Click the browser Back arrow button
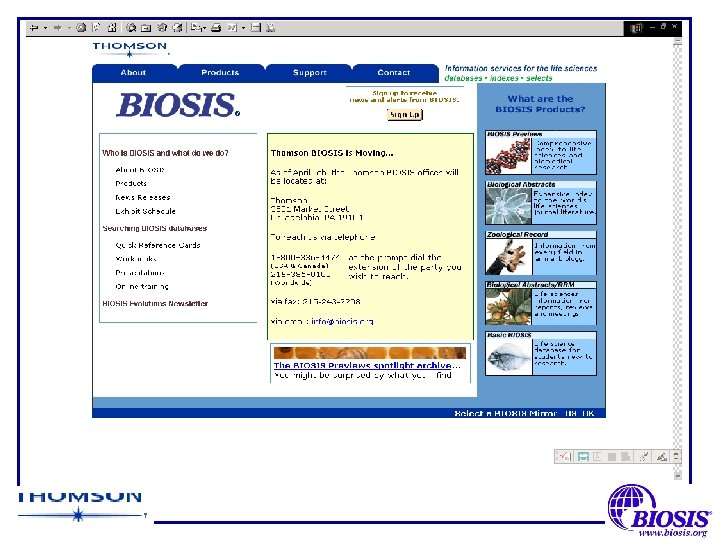Viewport: 720px width, 540px height. point(34,28)
